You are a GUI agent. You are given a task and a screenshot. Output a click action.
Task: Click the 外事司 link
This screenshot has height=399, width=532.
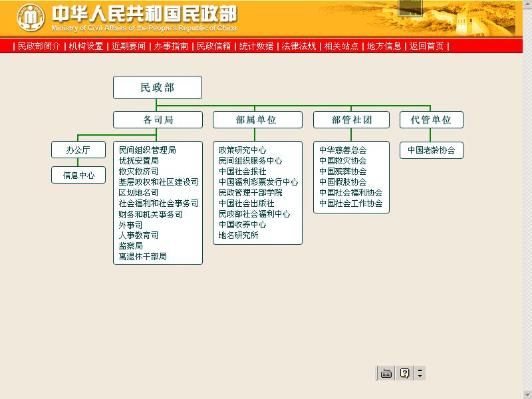[x=130, y=225]
